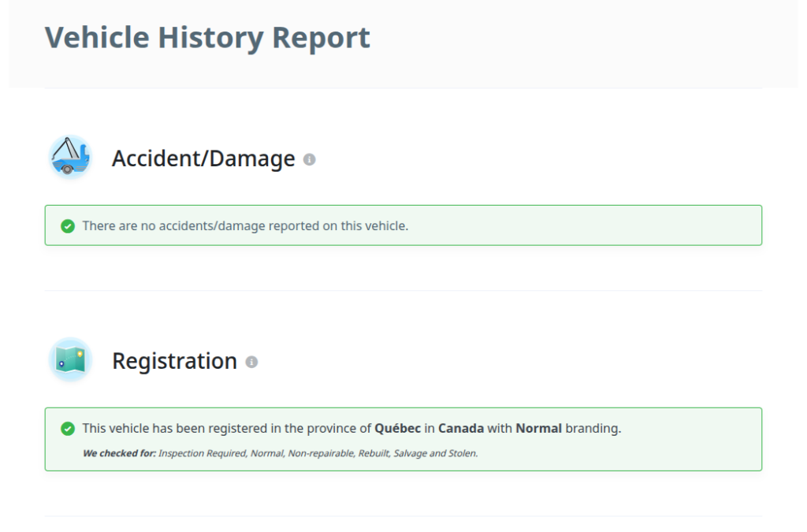
Task: Open info icon next to Registration heading
Action: 251,362
